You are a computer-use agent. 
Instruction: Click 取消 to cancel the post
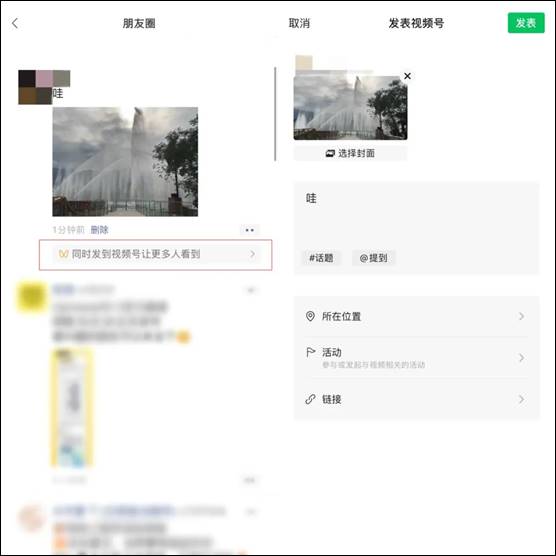pyautogui.click(x=299, y=23)
